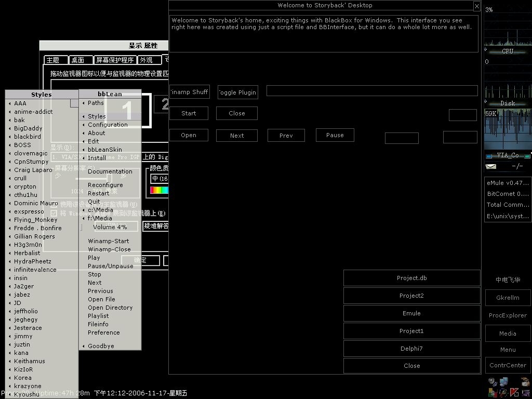Choose Fileinfo in the bbLean menu
Screen dimensions: 532x399
[x=110, y=324]
